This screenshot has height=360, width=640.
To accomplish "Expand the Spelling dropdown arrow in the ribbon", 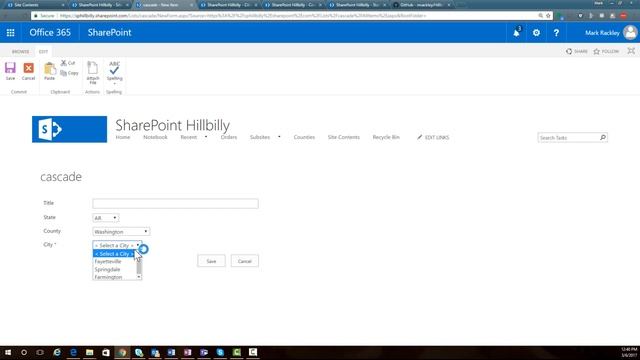I will [115, 84].
